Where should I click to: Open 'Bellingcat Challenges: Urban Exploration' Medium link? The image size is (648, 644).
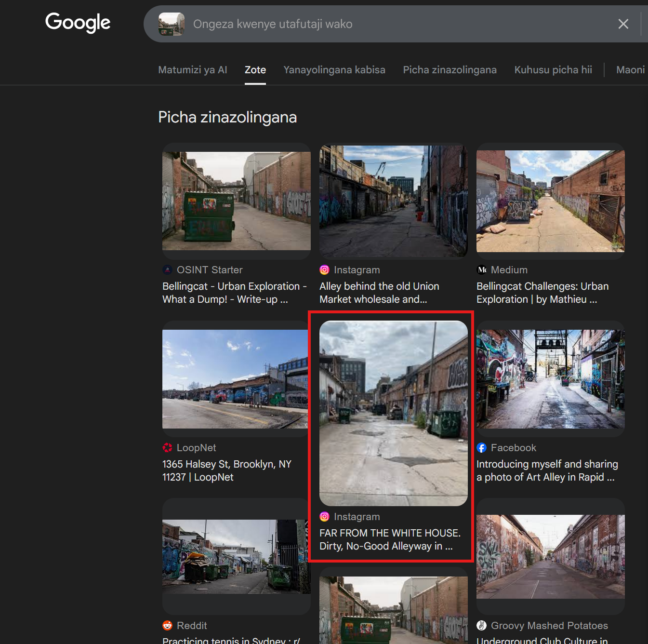pyautogui.click(x=542, y=293)
